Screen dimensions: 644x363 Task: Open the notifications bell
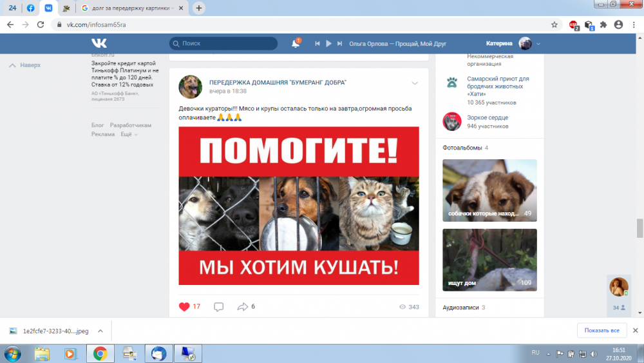pos(296,43)
